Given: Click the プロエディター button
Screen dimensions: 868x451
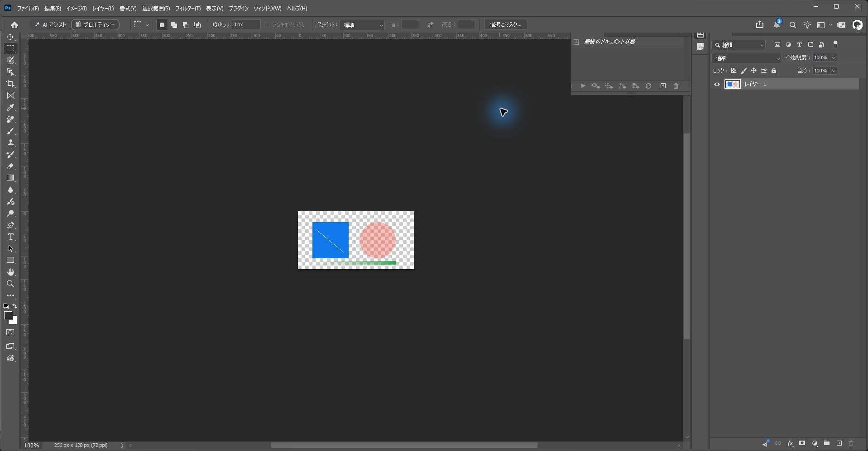Looking at the screenshot, I should (95, 25).
